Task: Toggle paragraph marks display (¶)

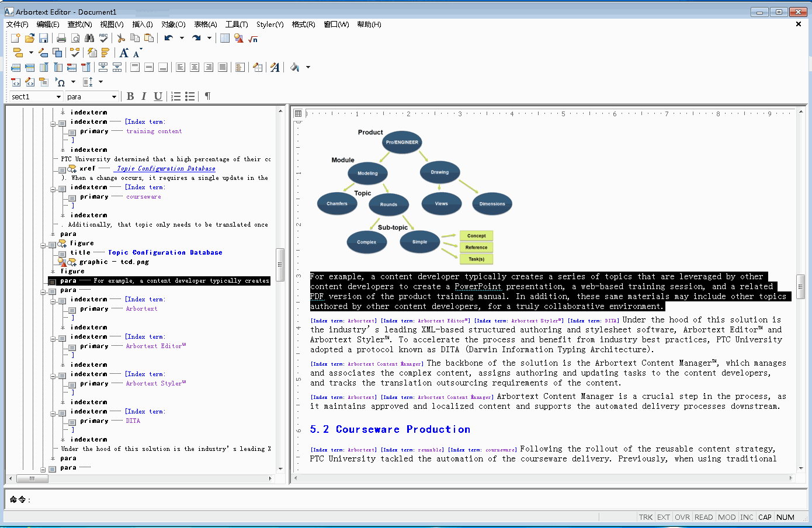Action: (x=207, y=96)
